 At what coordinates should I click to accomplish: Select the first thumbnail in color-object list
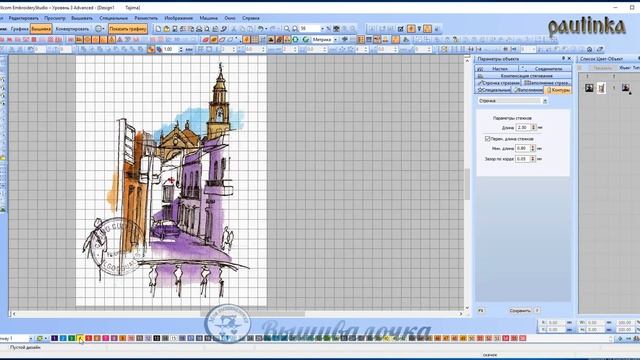coord(589,88)
